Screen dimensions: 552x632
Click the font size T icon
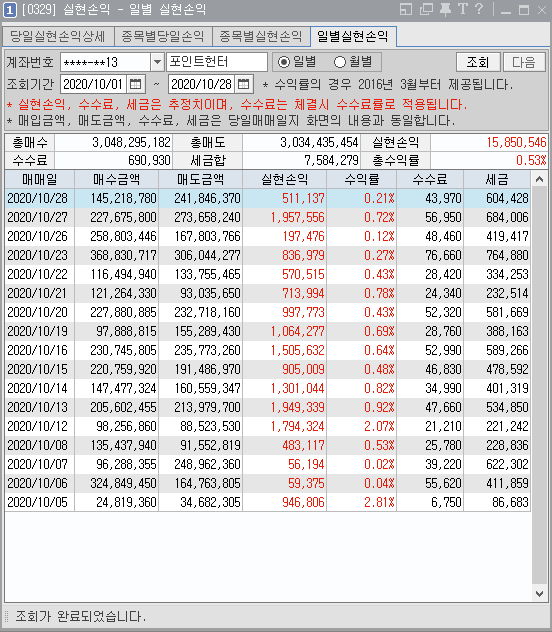(x=463, y=9)
